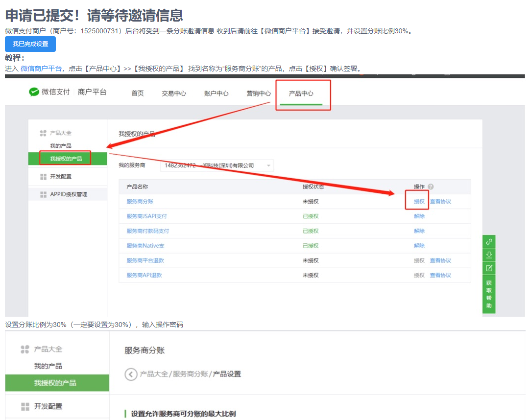Open the 服务商API退款 product link

145,276
